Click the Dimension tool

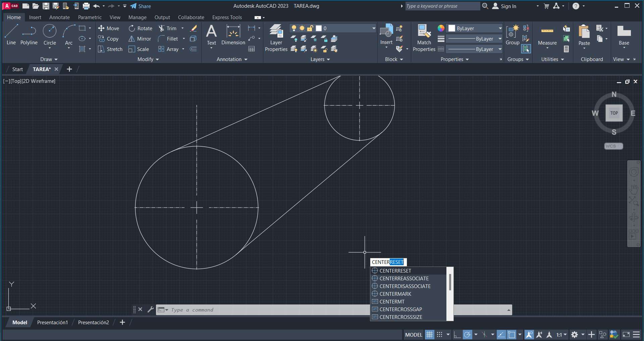[233, 35]
